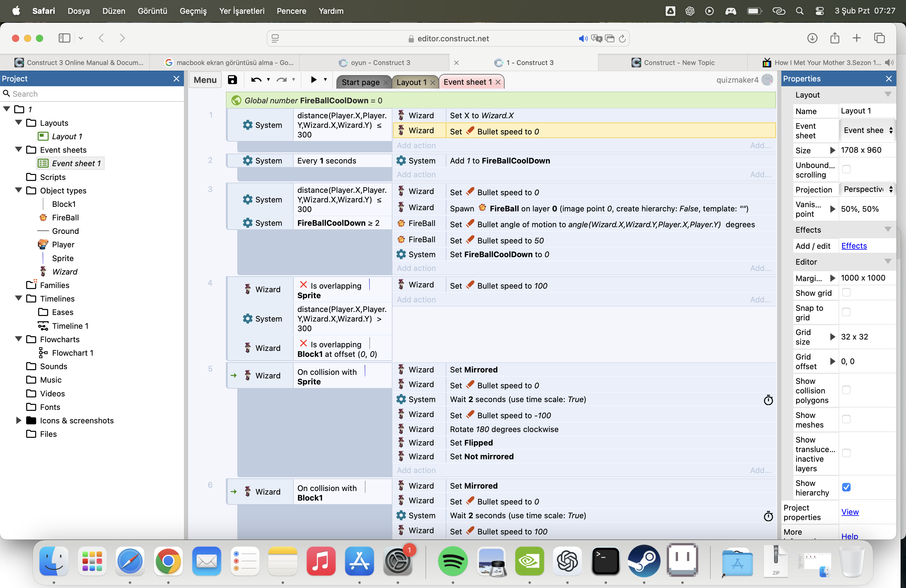Enable Show grid checkbox
Screen dimensions: 906x588
coord(846,293)
